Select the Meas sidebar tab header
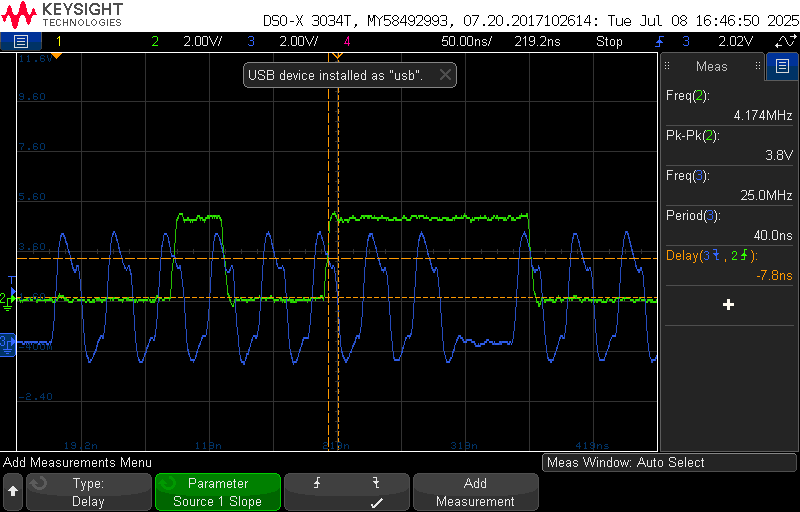 coord(712,67)
